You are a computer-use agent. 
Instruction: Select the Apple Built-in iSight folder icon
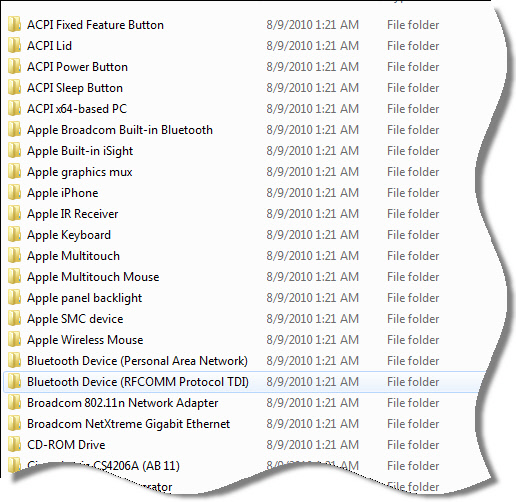click(x=14, y=151)
